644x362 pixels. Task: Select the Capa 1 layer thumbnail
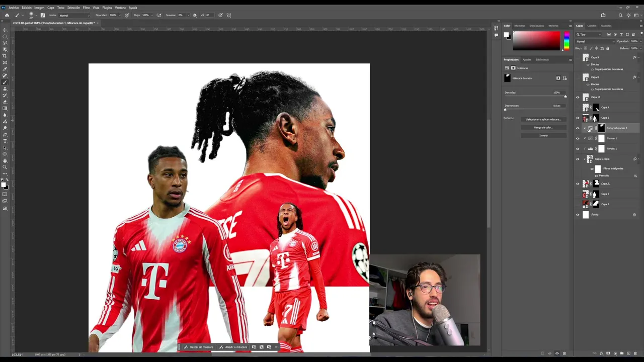tap(585, 204)
